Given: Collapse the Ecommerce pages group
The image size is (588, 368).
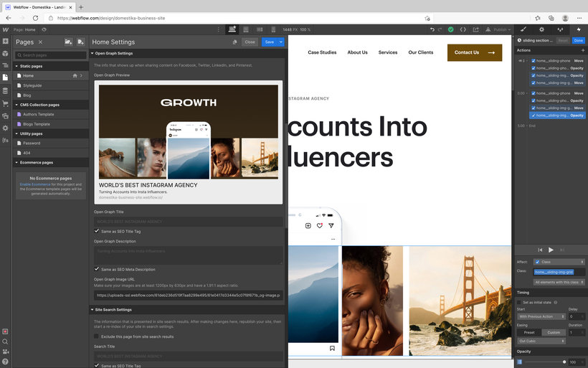Looking at the screenshot, I should point(16,162).
